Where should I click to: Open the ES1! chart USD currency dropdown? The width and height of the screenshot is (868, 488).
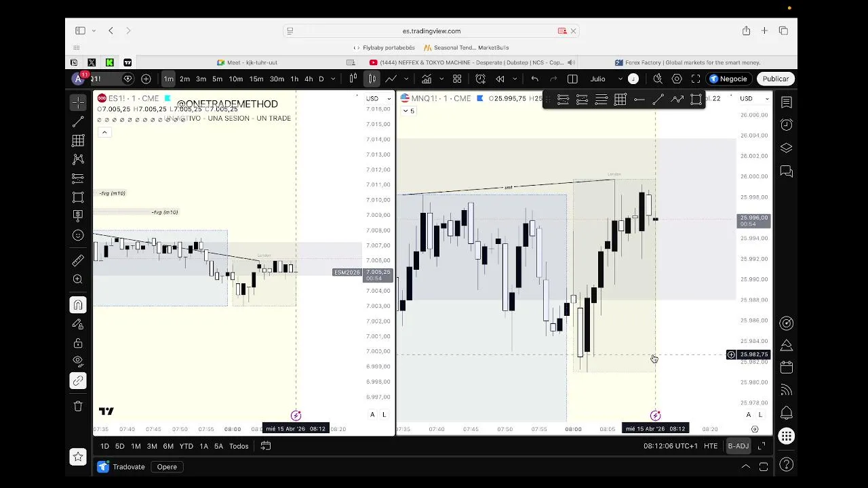(x=377, y=99)
